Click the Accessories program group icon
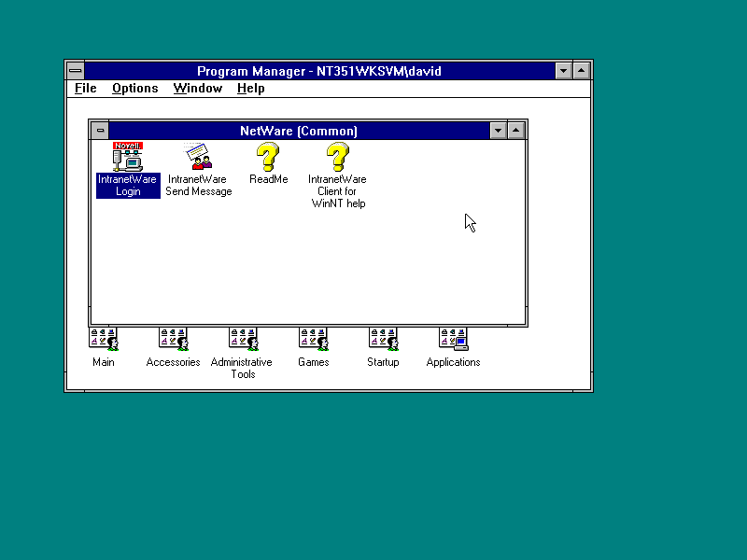 [x=174, y=339]
